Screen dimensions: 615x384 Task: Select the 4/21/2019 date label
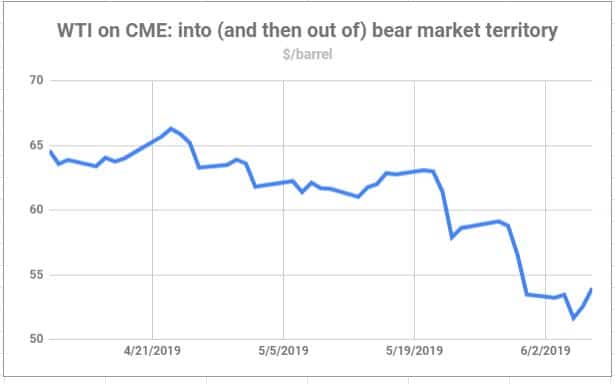point(152,350)
